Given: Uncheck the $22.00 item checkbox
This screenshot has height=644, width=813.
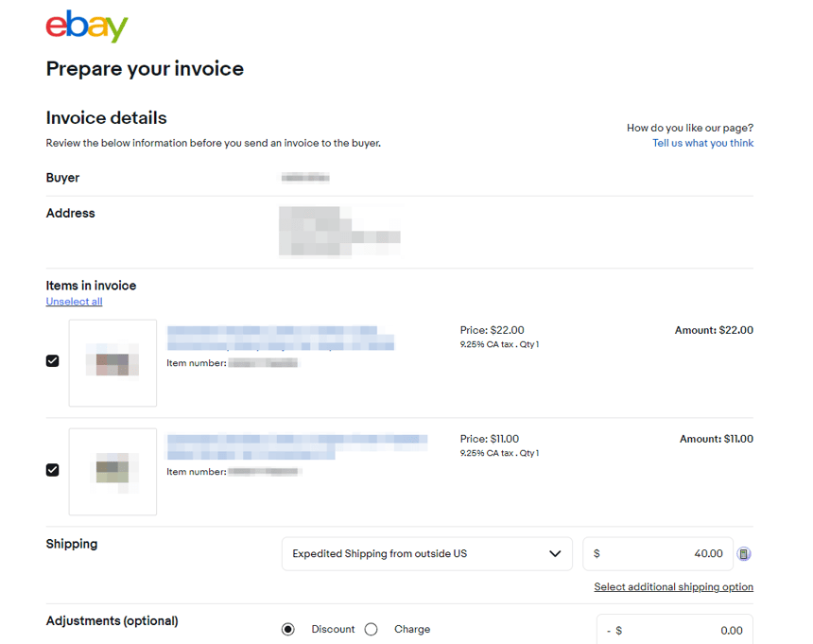Looking at the screenshot, I should (x=53, y=360).
